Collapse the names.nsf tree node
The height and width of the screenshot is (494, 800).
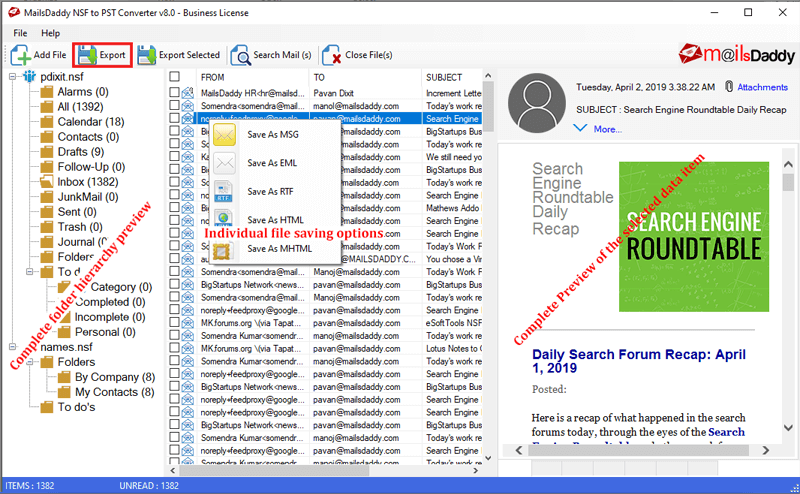12,347
